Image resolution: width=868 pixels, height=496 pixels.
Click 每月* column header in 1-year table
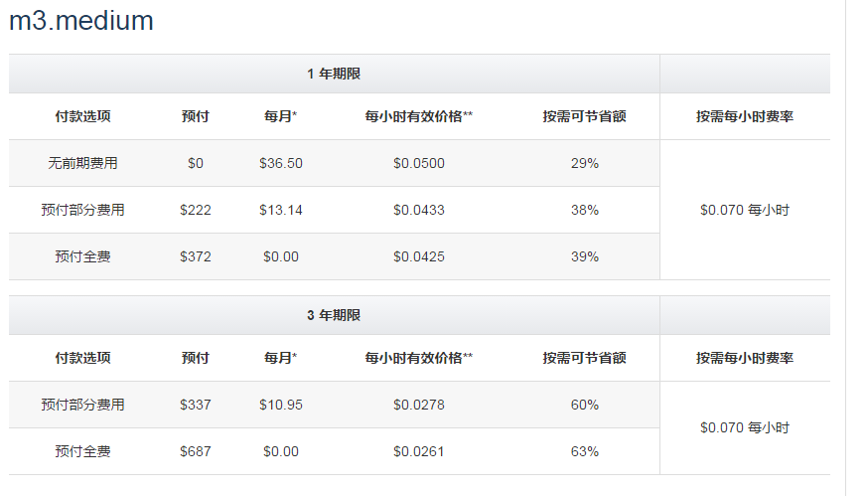(281, 116)
